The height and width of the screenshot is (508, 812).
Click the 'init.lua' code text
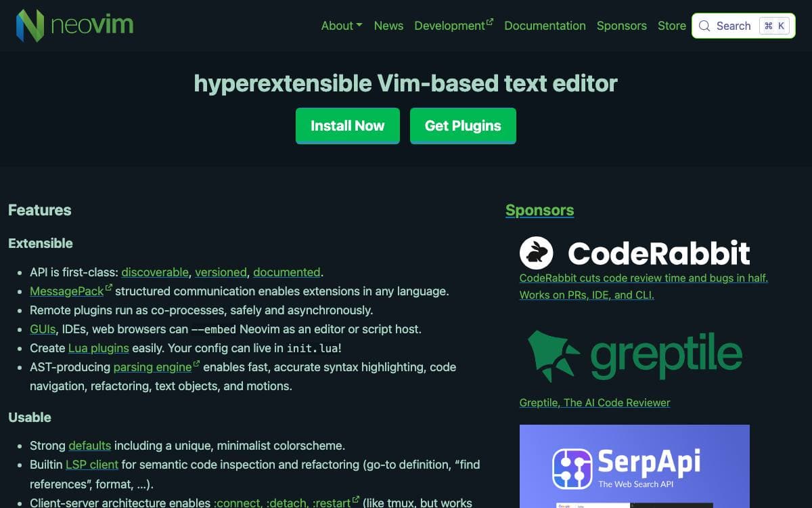click(312, 348)
